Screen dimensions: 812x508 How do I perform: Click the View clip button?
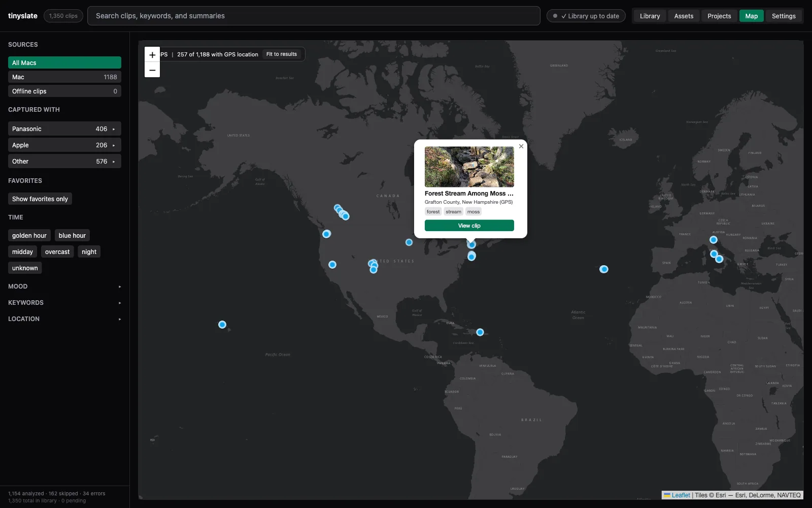click(469, 226)
